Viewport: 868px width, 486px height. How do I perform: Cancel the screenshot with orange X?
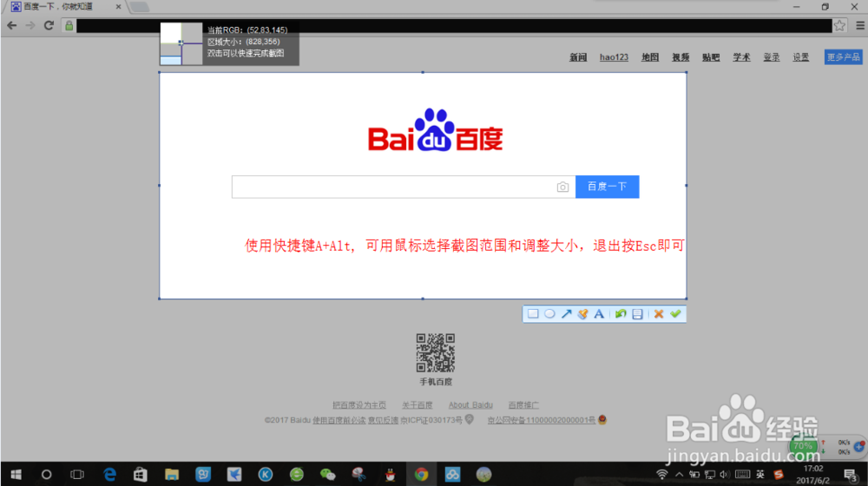point(658,314)
